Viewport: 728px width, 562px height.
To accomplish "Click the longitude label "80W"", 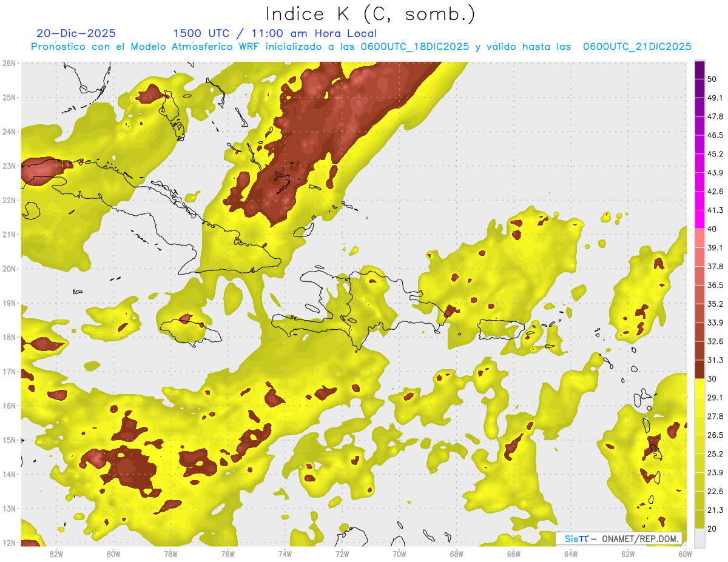I will click(x=113, y=554).
